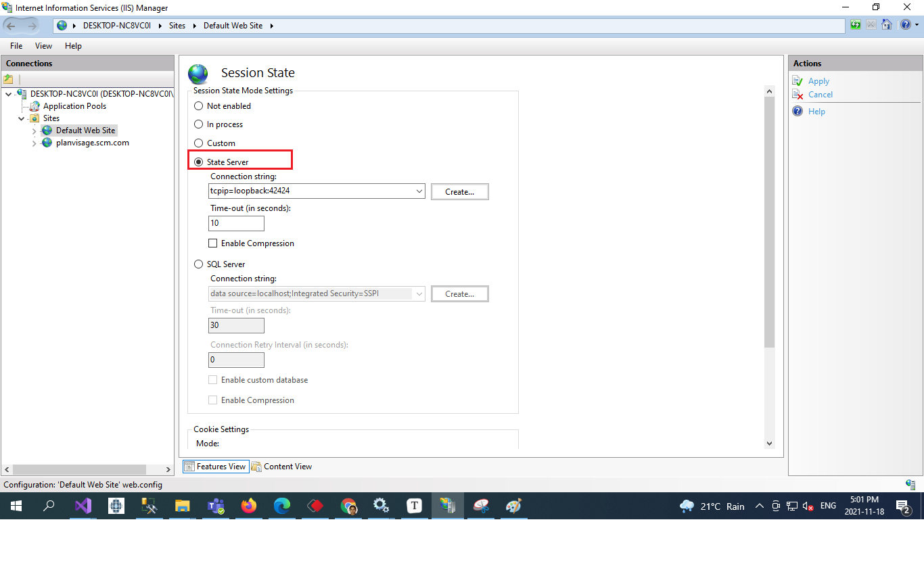Click the Connections horizontal scrollbar thumb
The image size is (924, 568).
tap(79, 469)
